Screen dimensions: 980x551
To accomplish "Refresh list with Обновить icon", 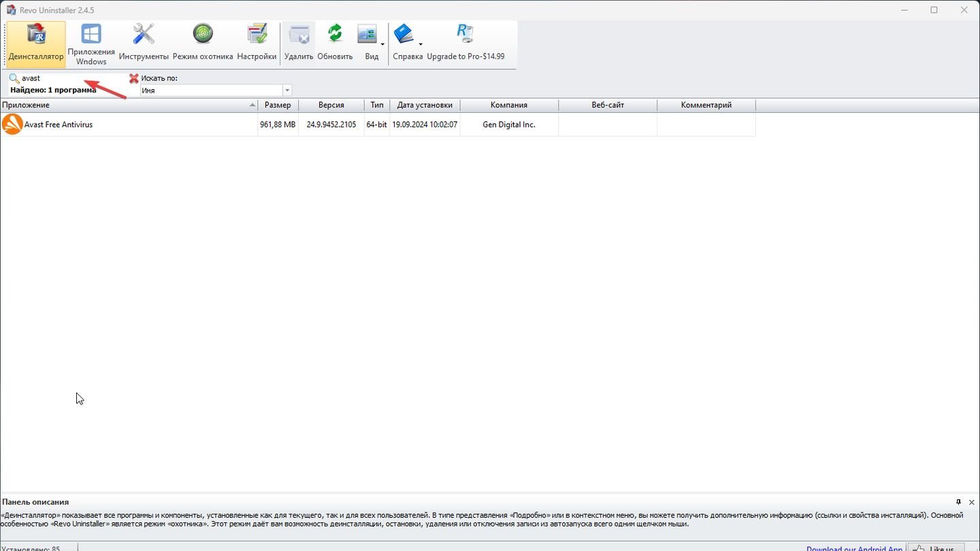I will tap(335, 33).
